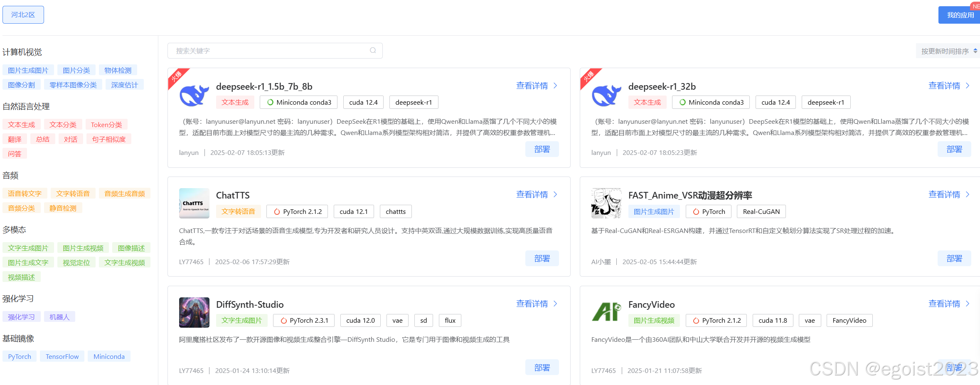The image size is (980, 385).
Task: Click the PyTorch icon on FAST_Anime_VSR card
Action: pyautogui.click(x=696, y=211)
